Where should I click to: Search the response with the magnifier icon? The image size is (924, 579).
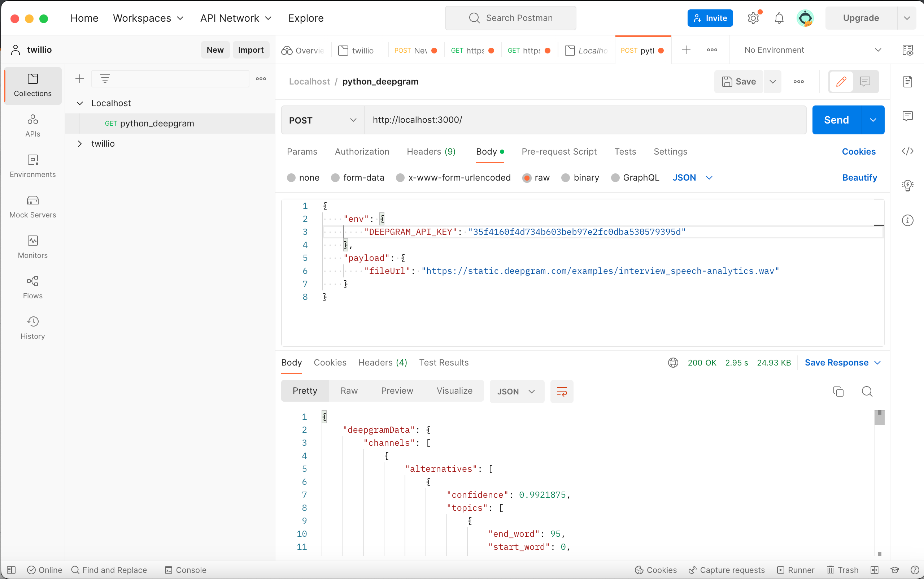pos(867,392)
